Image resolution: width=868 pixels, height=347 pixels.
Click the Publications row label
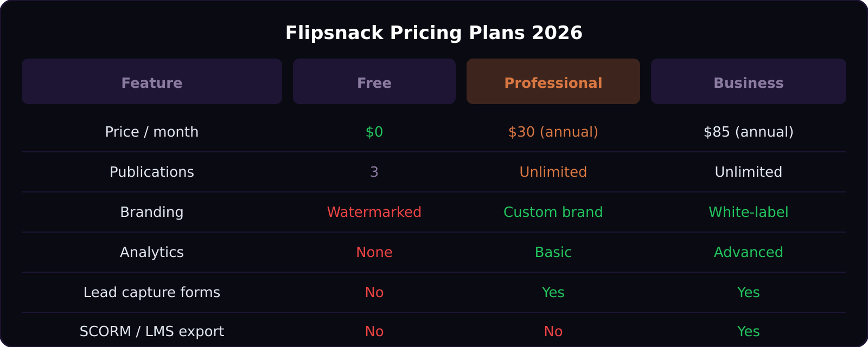coord(152,172)
